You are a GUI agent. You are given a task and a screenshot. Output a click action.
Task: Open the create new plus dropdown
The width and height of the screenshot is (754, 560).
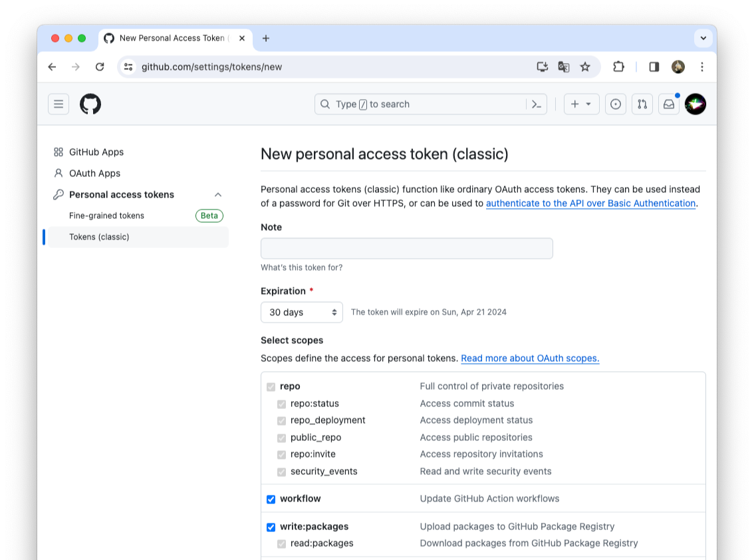coord(581,104)
